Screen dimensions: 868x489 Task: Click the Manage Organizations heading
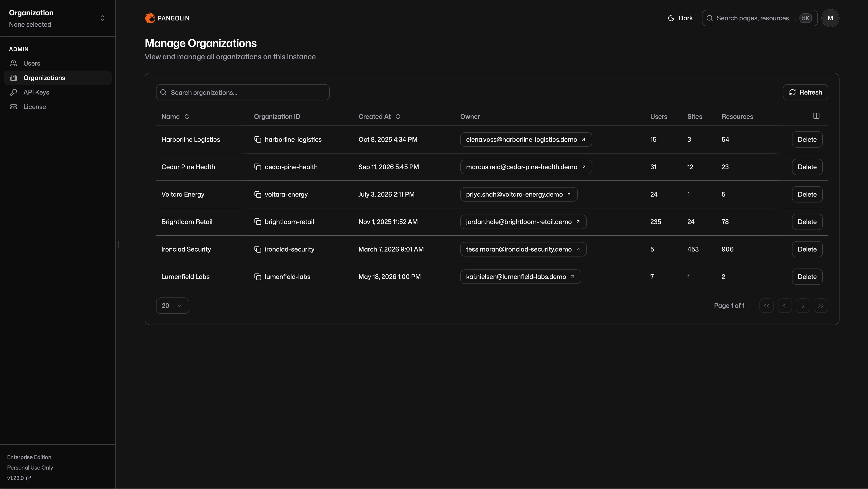[200, 43]
